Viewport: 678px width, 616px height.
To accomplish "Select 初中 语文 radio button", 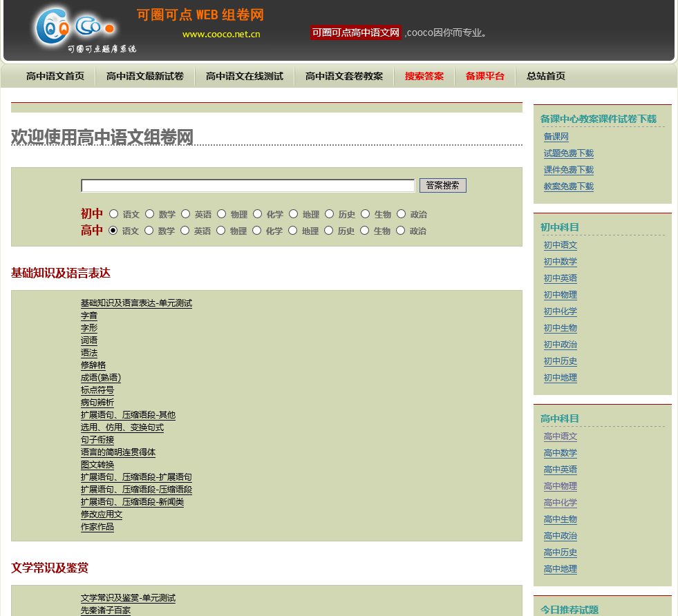I will coord(114,214).
